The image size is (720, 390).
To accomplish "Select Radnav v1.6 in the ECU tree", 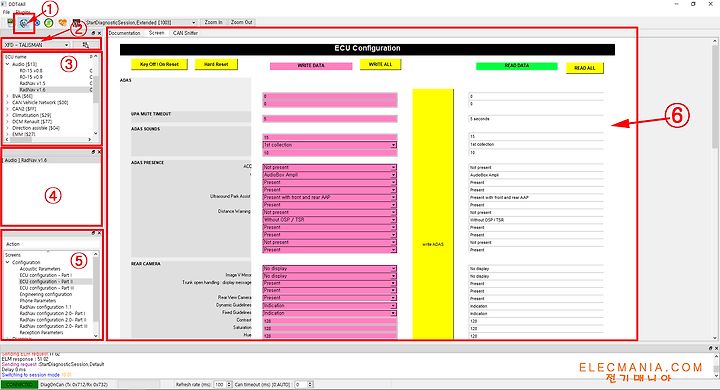I will (x=33, y=90).
